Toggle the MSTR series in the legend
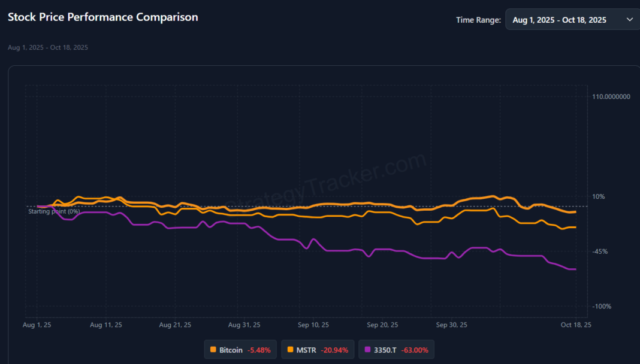 (318, 350)
